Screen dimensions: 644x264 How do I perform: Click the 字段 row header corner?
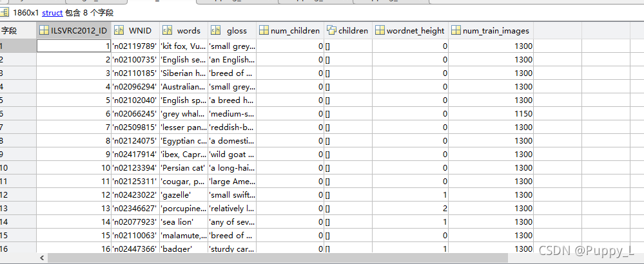pyautogui.click(x=18, y=30)
